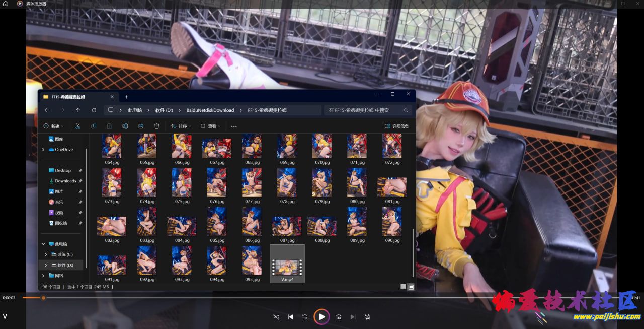Click the Share icon in Explorer toolbar
The height and width of the screenshot is (329, 644).
coord(141,126)
